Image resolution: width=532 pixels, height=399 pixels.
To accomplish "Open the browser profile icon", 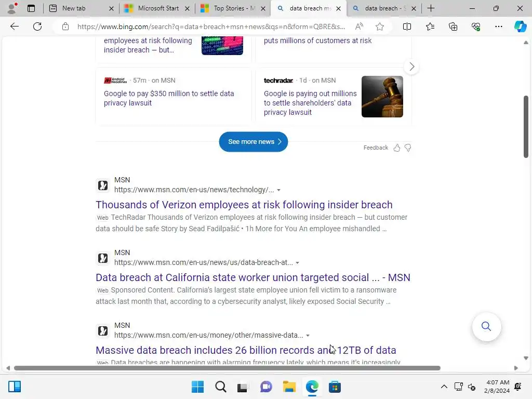I will tap(12, 8).
